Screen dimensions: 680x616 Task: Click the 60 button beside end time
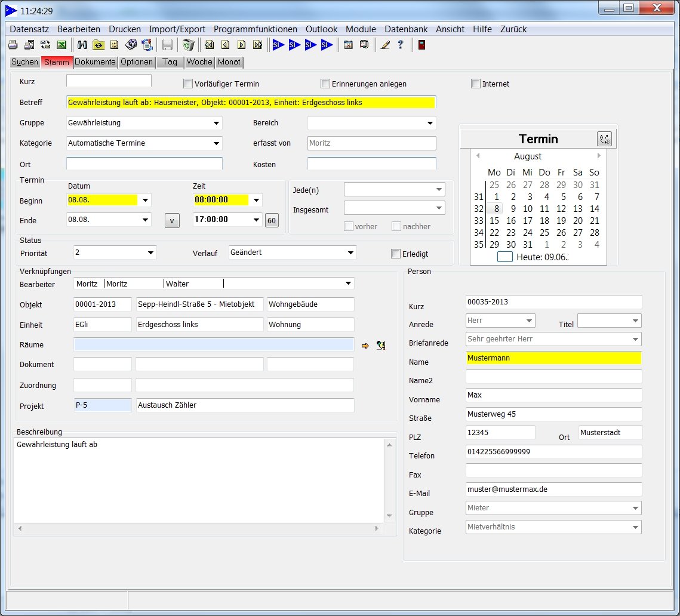point(272,220)
